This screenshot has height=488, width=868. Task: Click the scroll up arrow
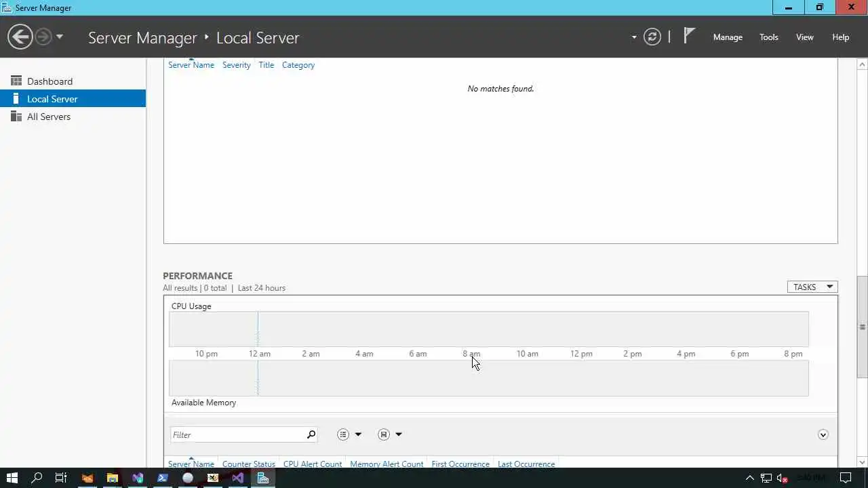[x=862, y=64]
